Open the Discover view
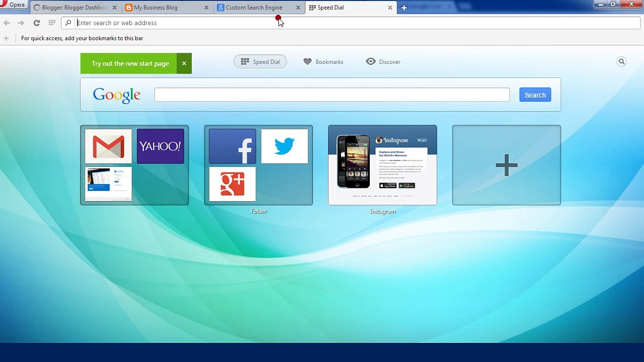 click(x=383, y=62)
